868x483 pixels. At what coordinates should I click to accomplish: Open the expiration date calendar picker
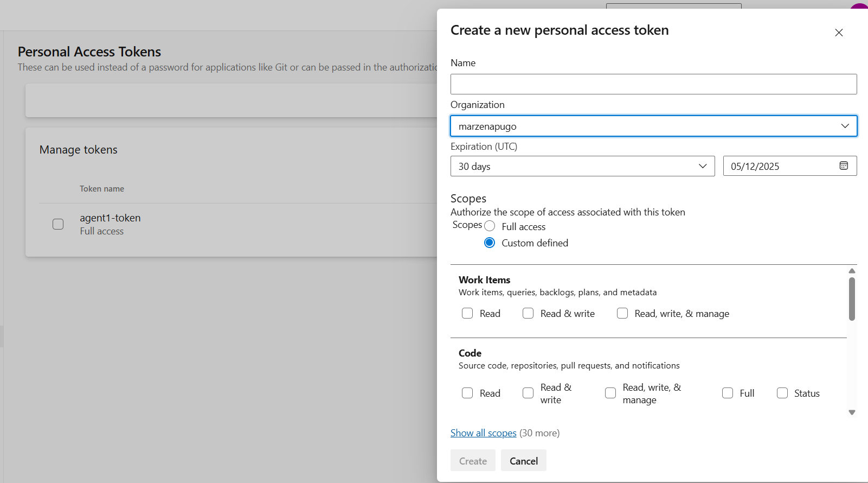tap(844, 166)
